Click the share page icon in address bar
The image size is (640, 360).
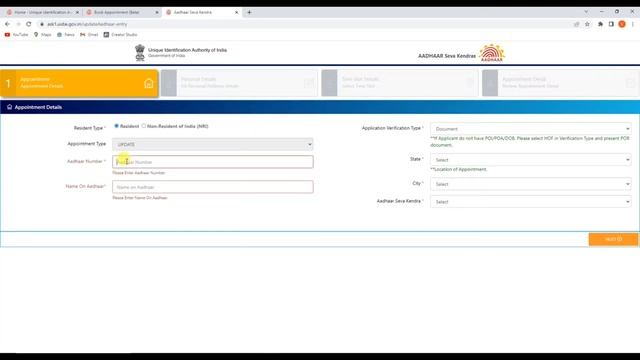(577, 24)
